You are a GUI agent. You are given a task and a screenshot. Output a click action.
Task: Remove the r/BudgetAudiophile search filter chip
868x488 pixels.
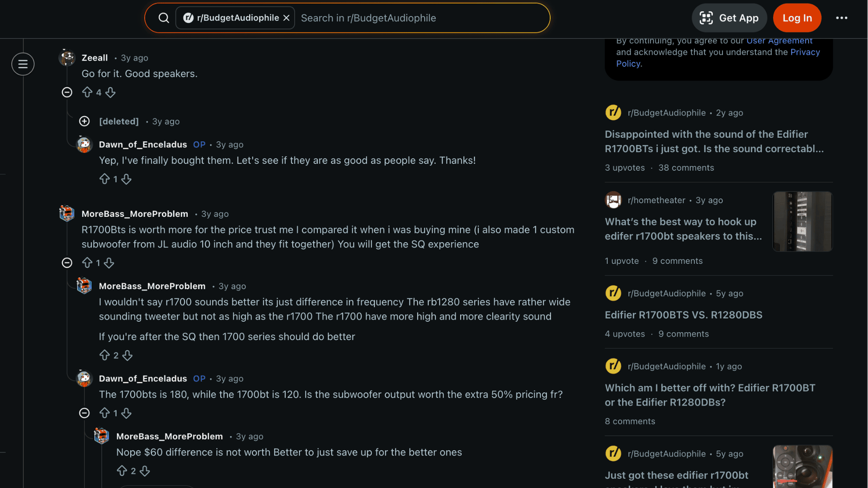click(286, 18)
